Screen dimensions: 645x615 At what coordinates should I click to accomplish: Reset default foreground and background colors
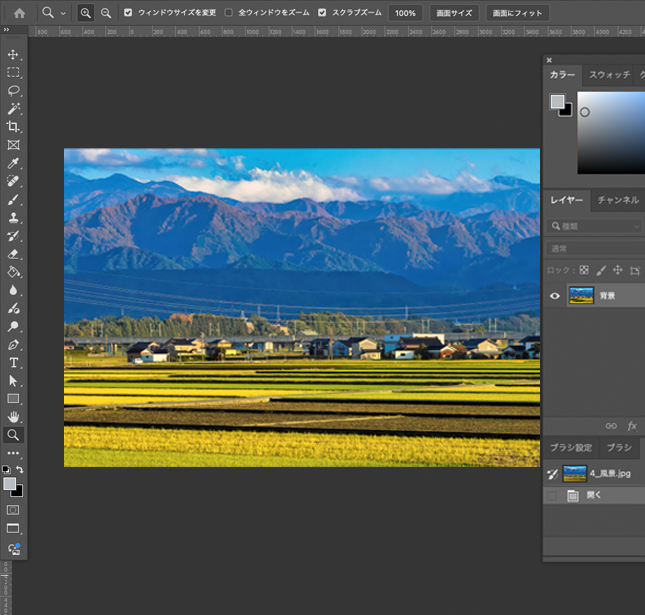tap(6, 469)
